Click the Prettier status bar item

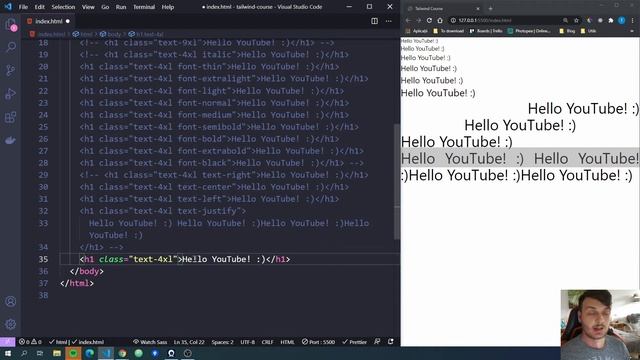point(354,342)
